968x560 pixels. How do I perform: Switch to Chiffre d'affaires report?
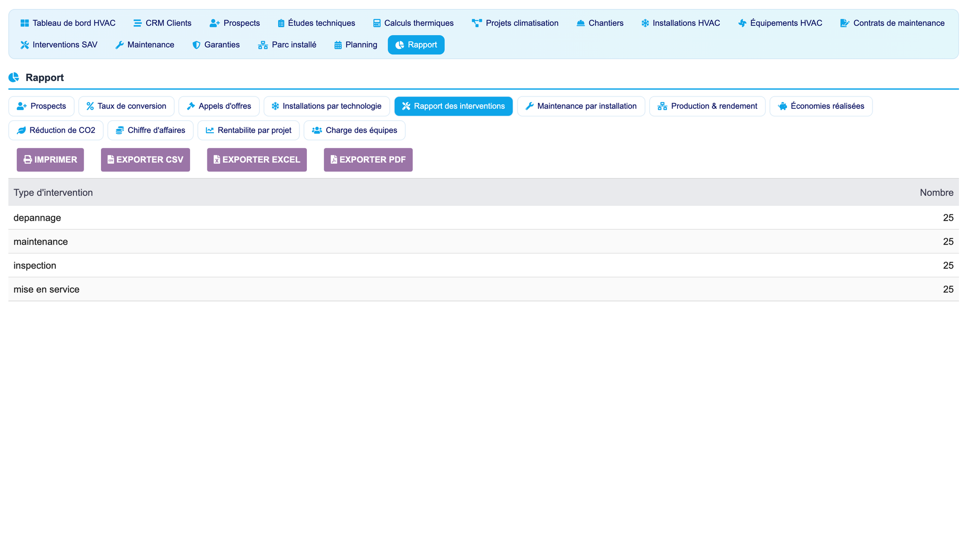click(150, 131)
